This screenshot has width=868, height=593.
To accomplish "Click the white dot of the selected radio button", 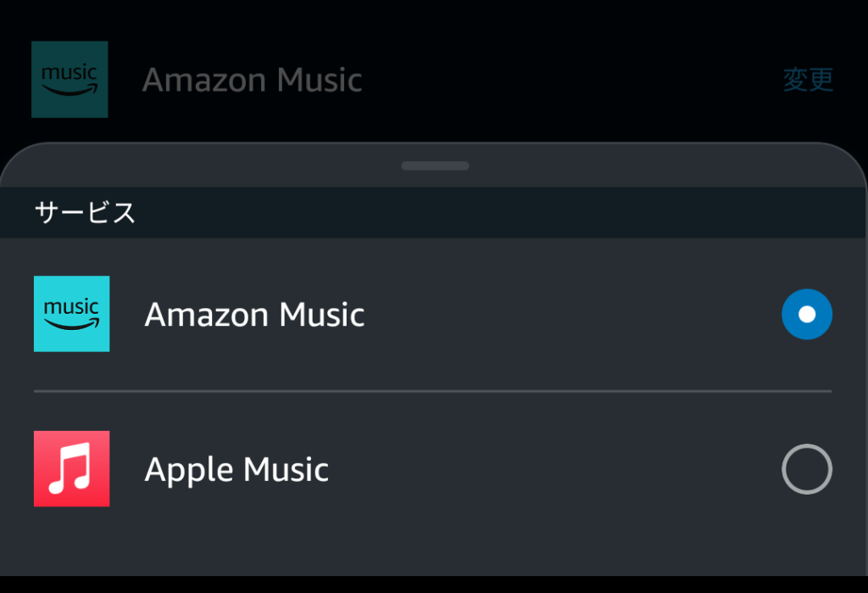I will coord(807,314).
